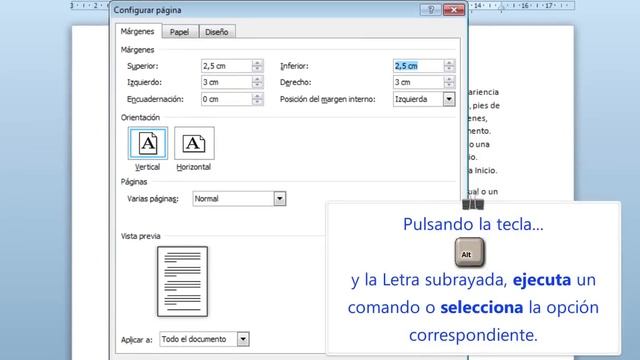Click the Encuadernación input field

click(x=227, y=99)
